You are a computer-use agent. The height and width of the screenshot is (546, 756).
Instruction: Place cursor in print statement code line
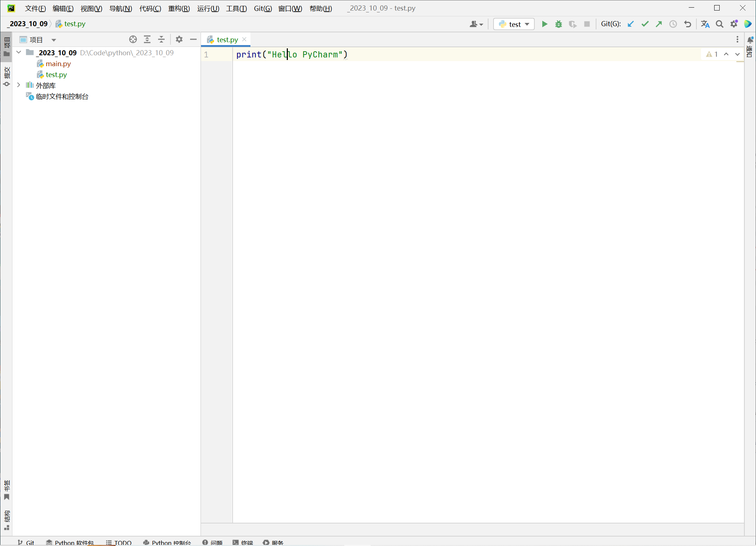tap(292, 55)
